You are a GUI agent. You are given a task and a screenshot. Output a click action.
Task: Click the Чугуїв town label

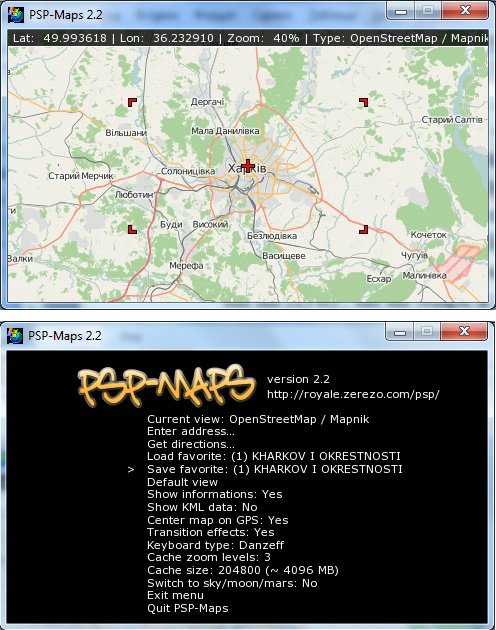click(x=414, y=255)
